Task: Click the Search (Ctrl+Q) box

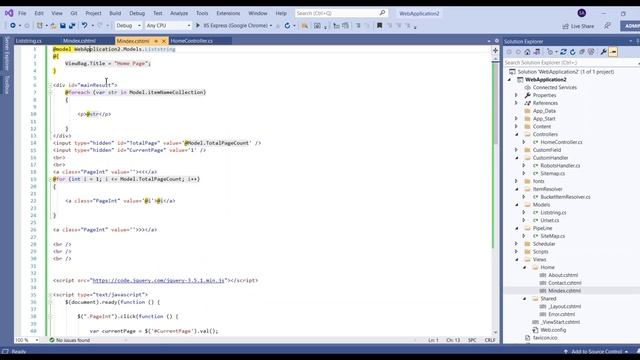Action: coord(341,13)
